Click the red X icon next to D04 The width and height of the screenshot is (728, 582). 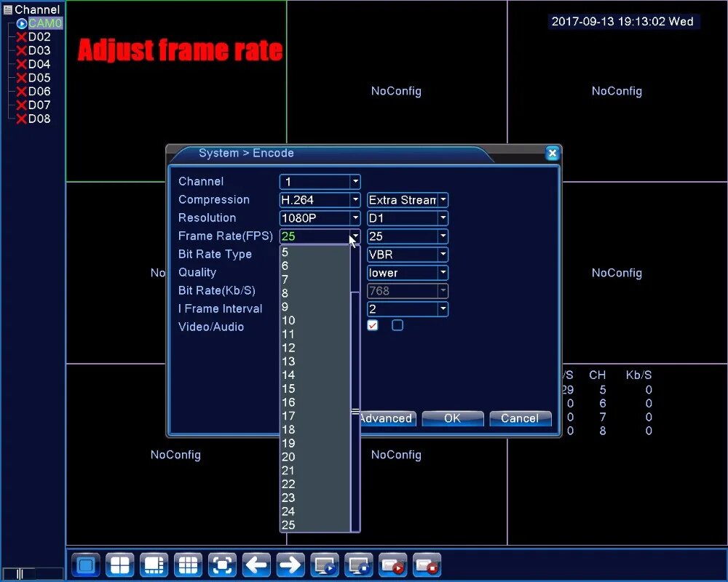tap(21, 64)
